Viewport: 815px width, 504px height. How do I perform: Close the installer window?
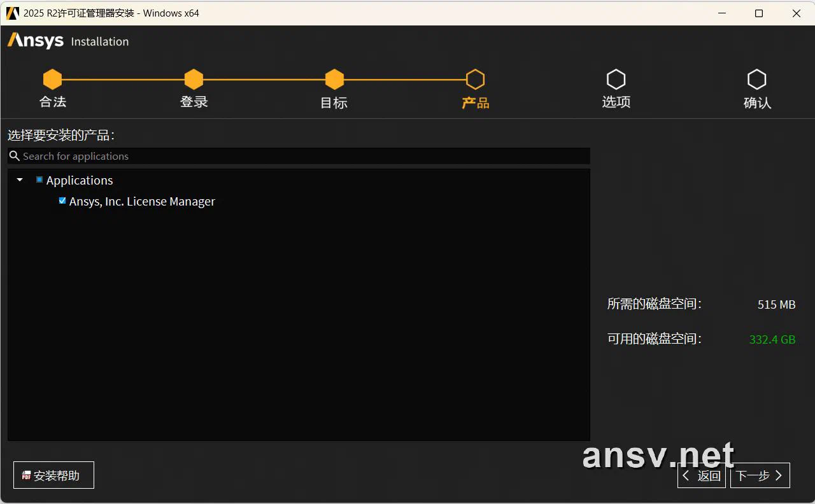click(797, 13)
